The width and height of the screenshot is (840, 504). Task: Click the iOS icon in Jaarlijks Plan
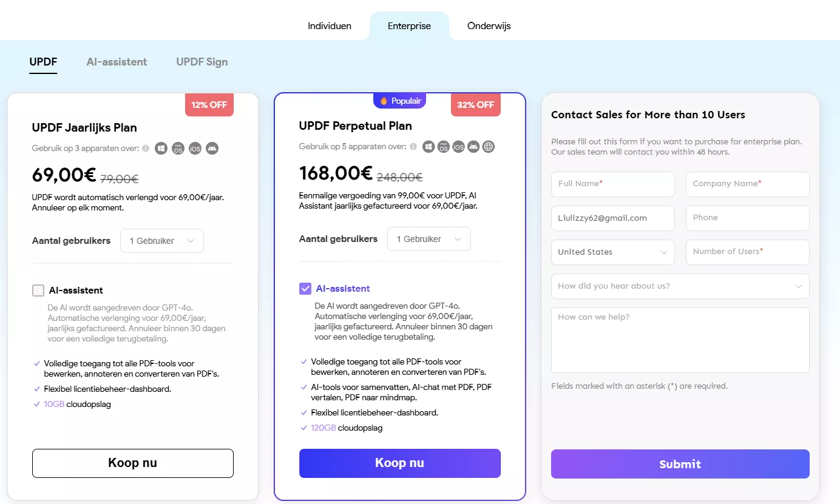(195, 148)
